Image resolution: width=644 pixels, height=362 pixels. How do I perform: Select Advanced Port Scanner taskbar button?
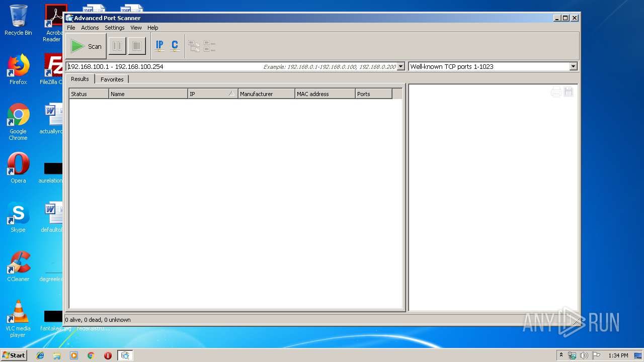pyautogui.click(x=125, y=355)
